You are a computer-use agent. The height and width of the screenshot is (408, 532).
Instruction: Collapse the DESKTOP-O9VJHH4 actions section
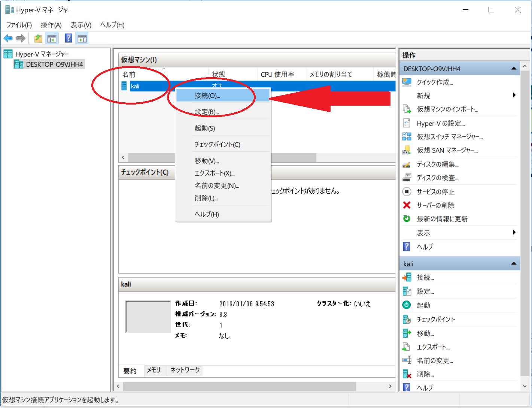514,69
